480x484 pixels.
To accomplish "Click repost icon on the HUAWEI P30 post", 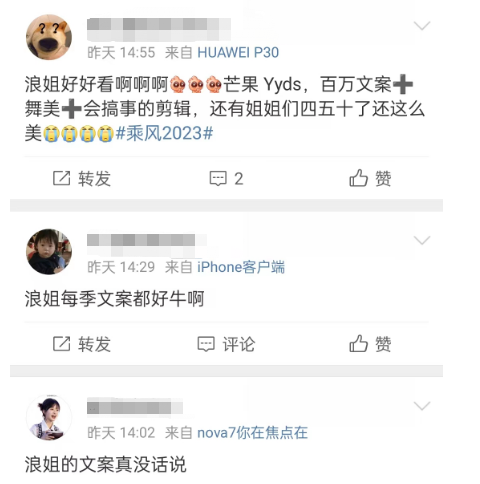I will click(62, 178).
